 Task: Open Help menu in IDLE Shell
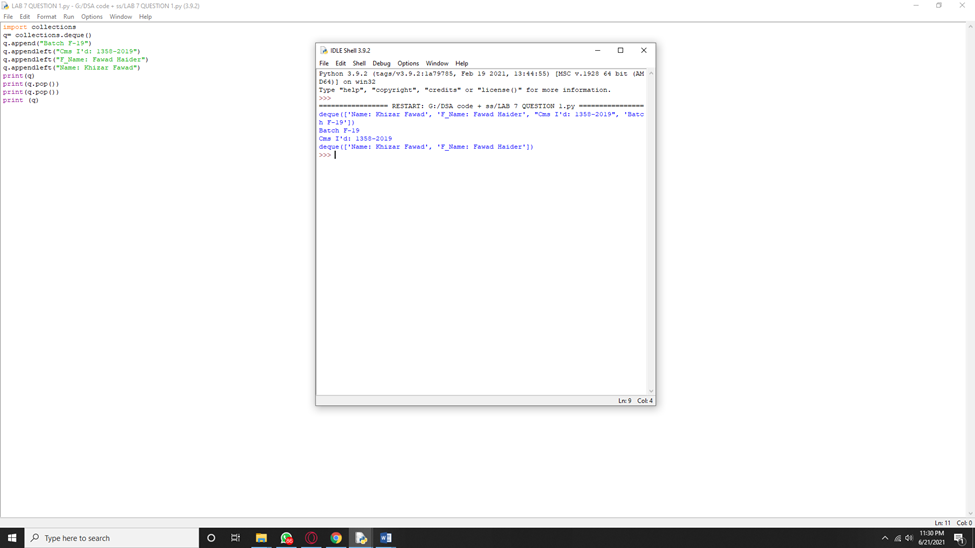tap(461, 63)
